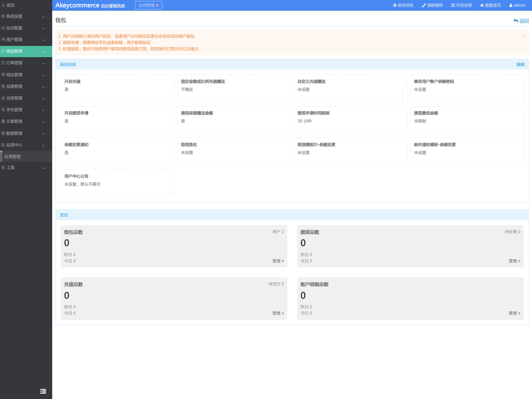Click the 工具 wrench icon
Viewport: 532px width, 399px height.
pyautogui.click(x=3, y=168)
